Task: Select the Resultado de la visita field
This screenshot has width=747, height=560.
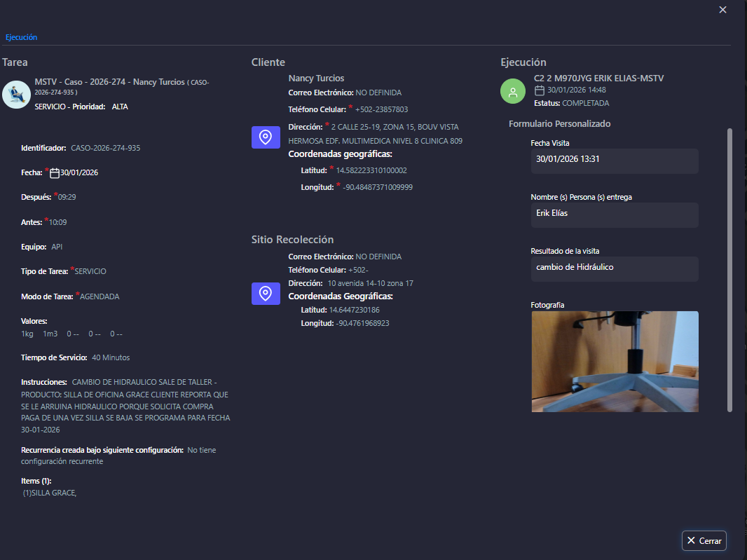Action: (x=614, y=268)
